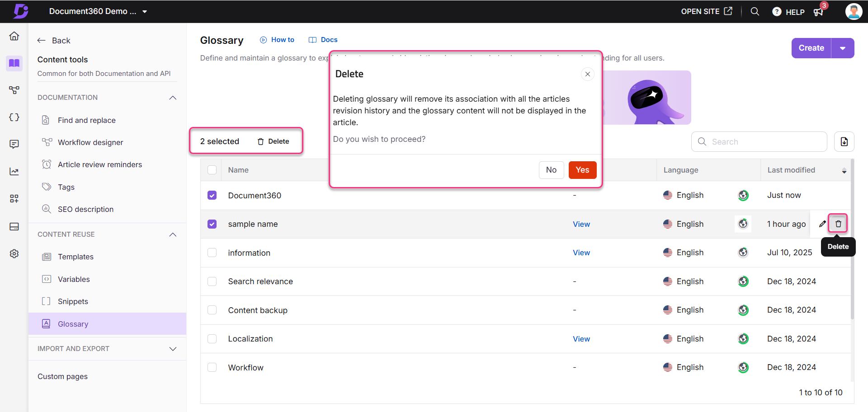The width and height of the screenshot is (868, 412).
Task: Click pencil edit icon on sample name row
Action: pos(822,224)
